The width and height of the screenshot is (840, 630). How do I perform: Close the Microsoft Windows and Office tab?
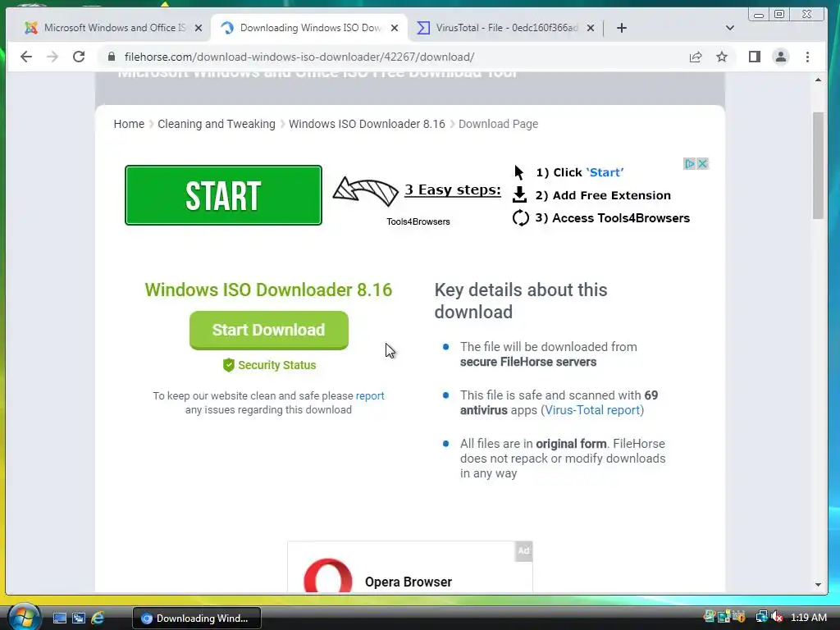click(x=199, y=28)
